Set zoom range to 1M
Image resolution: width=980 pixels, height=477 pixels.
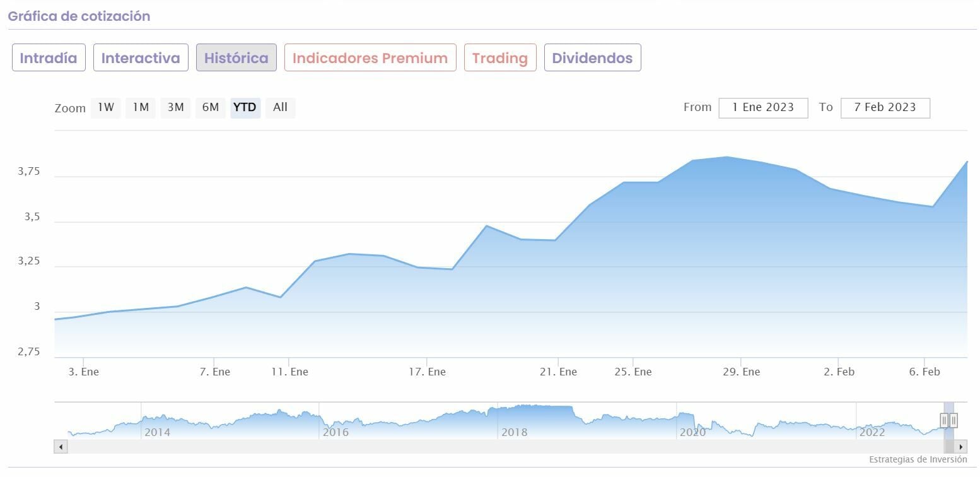141,107
